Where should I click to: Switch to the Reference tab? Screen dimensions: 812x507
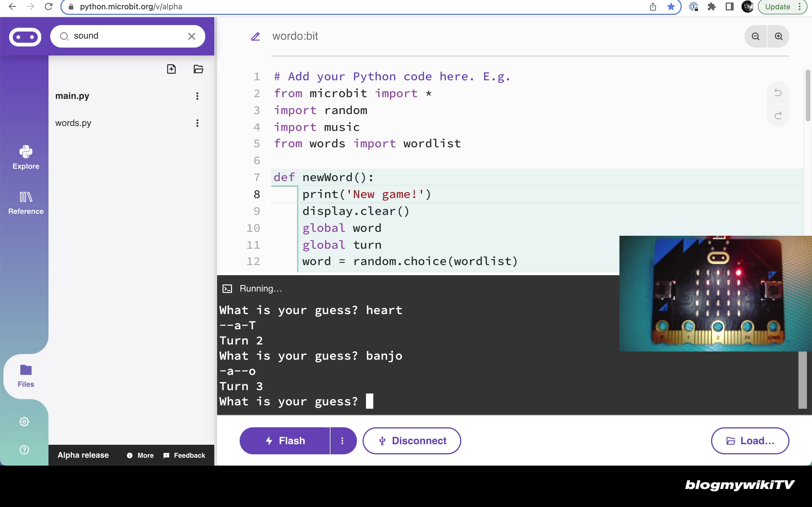pos(26,203)
